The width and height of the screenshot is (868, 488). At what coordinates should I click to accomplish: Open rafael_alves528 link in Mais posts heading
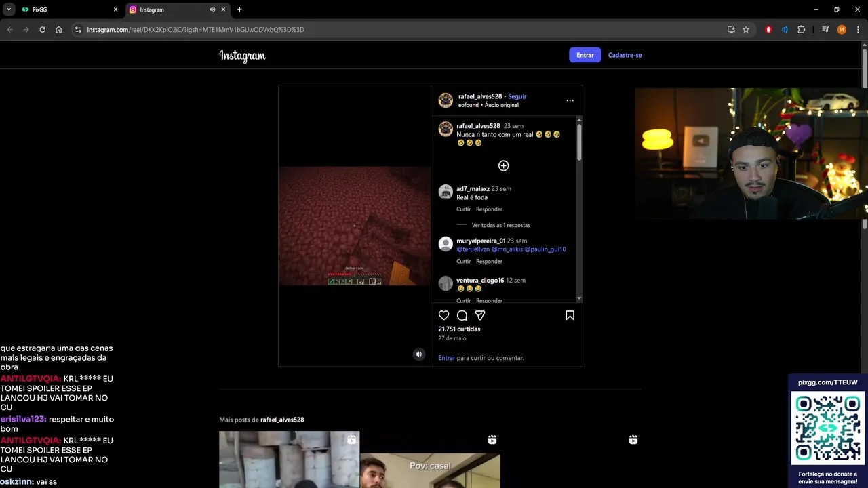coord(282,420)
